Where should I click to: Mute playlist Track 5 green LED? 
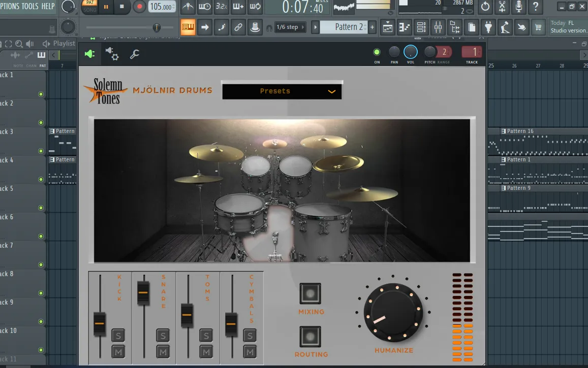[41, 208]
